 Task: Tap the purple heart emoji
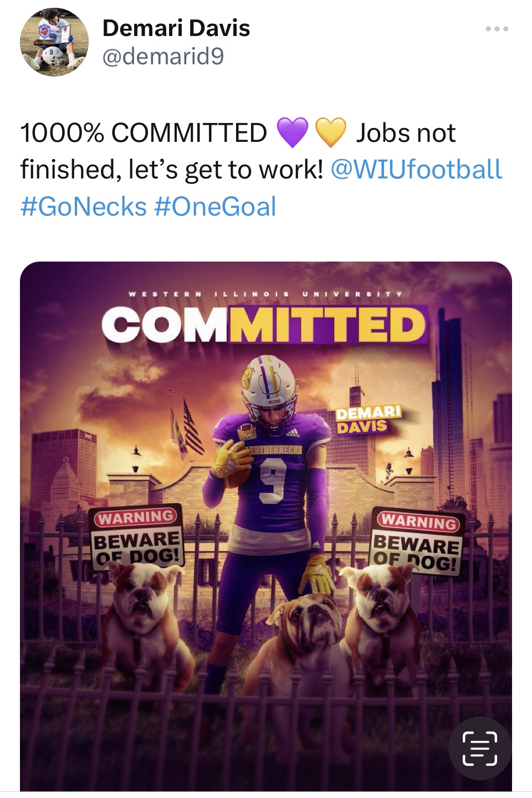click(x=292, y=133)
